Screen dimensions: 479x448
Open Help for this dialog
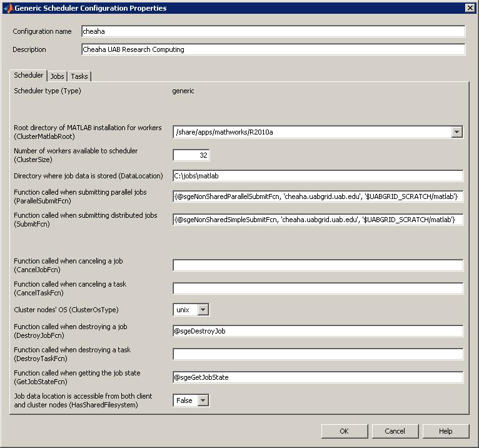pyautogui.click(x=445, y=431)
